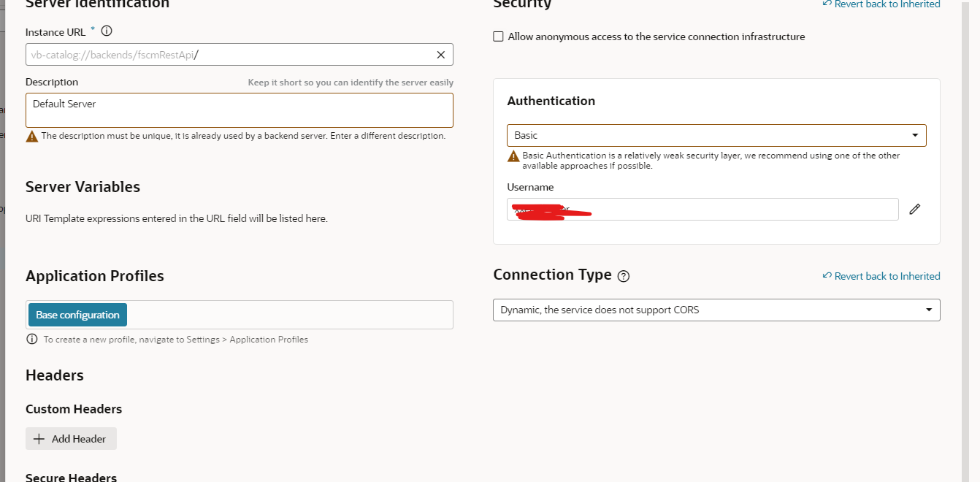The height and width of the screenshot is (482, 980).
Task: Click the description warning triangle icon
Action: point(32,136)
